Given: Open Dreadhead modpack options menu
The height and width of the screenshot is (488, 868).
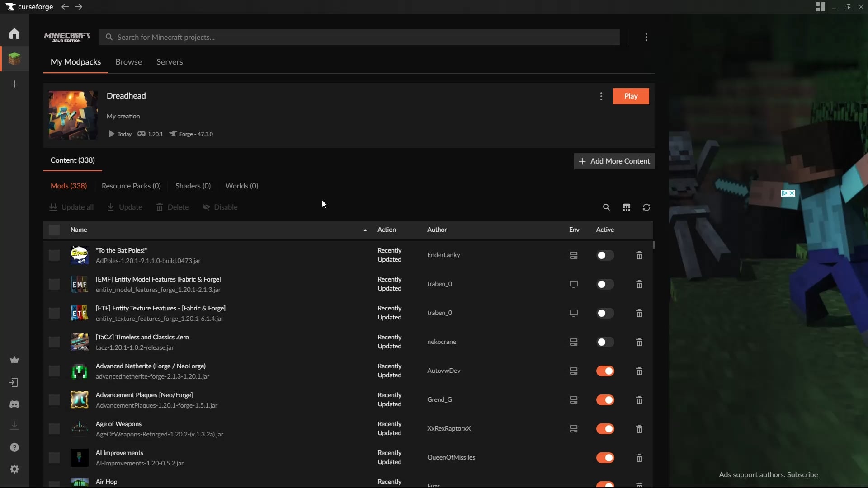Looking at the screenshot, I should [x=601, y=96].
